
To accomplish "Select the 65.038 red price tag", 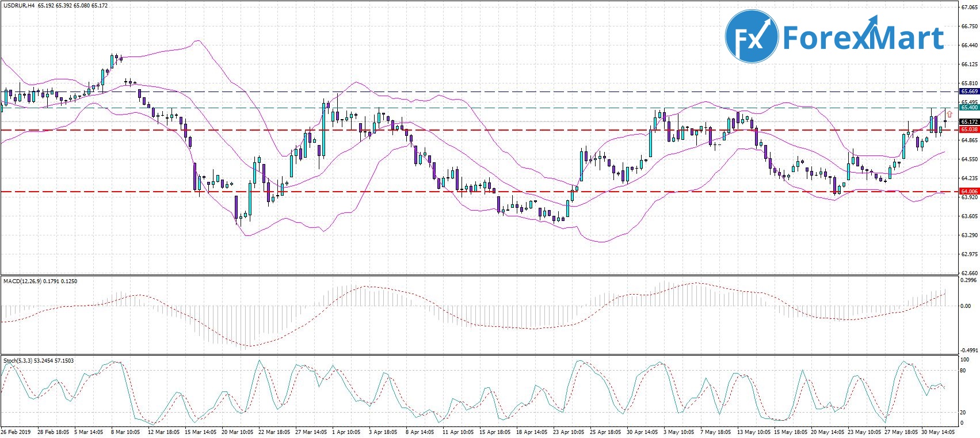I will click(970, 130).
